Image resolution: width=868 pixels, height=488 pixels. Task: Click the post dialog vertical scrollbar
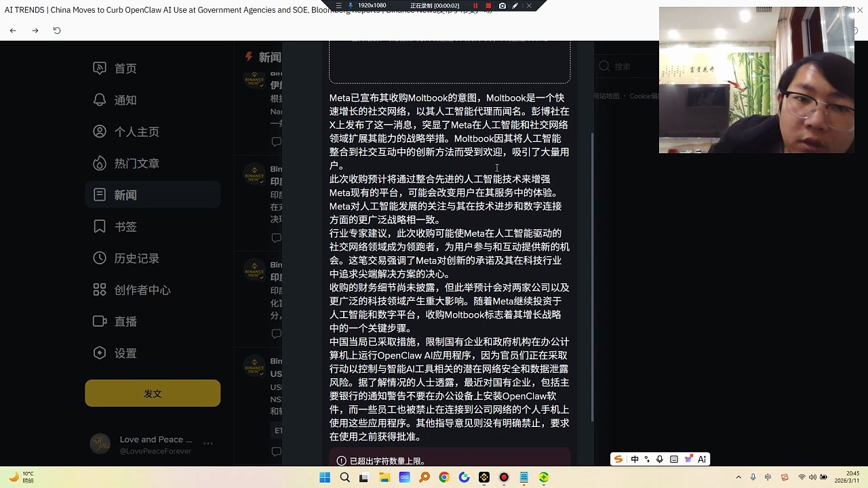tap(592, 277)
